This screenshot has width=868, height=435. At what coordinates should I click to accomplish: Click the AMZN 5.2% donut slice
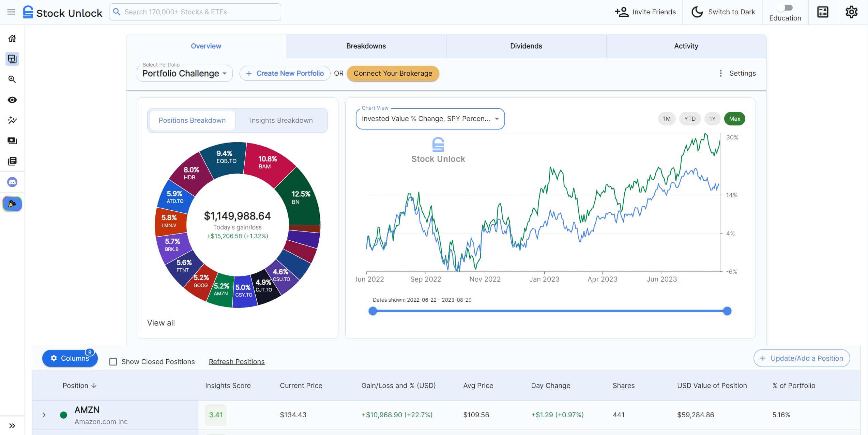pyautogui.click(x=221, y=289)
